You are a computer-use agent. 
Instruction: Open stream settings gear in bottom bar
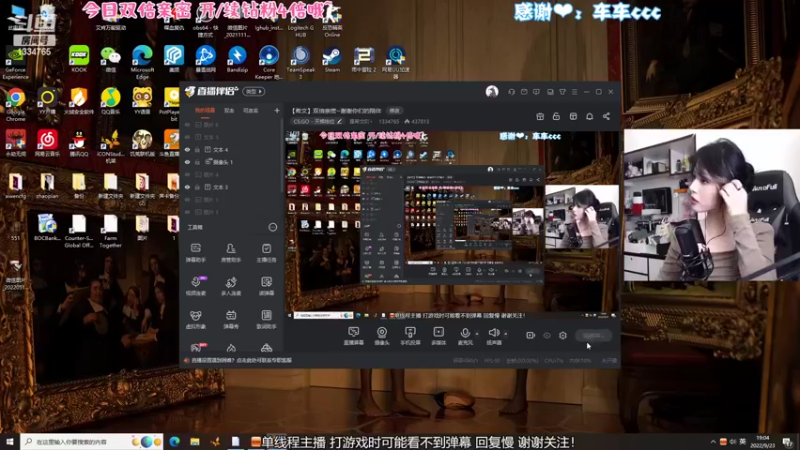click(563, 335)
